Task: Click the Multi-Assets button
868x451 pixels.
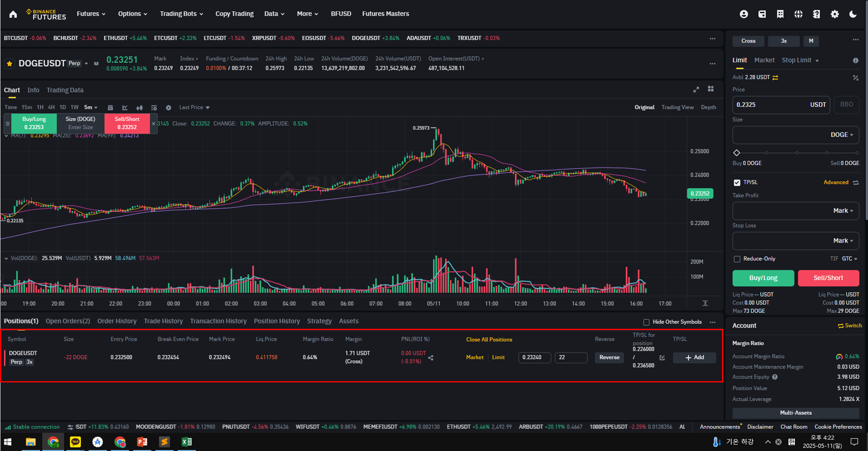Action: point(795,413)
